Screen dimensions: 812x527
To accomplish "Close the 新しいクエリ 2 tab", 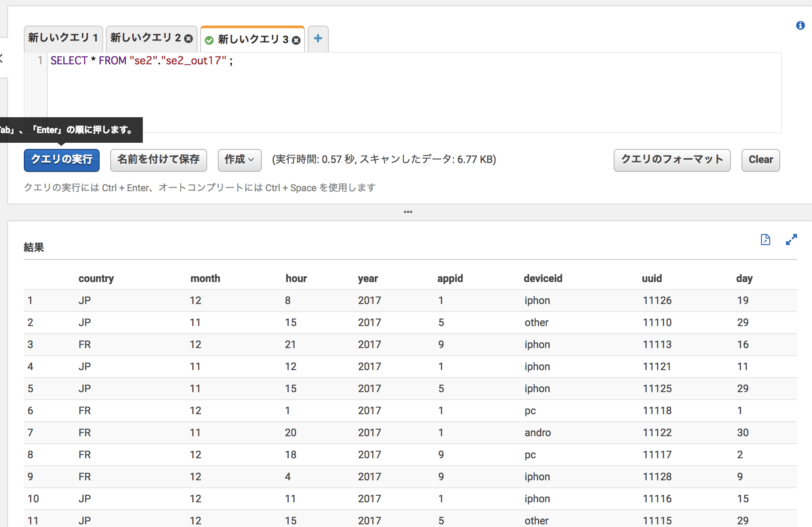I will pos(189,39).
